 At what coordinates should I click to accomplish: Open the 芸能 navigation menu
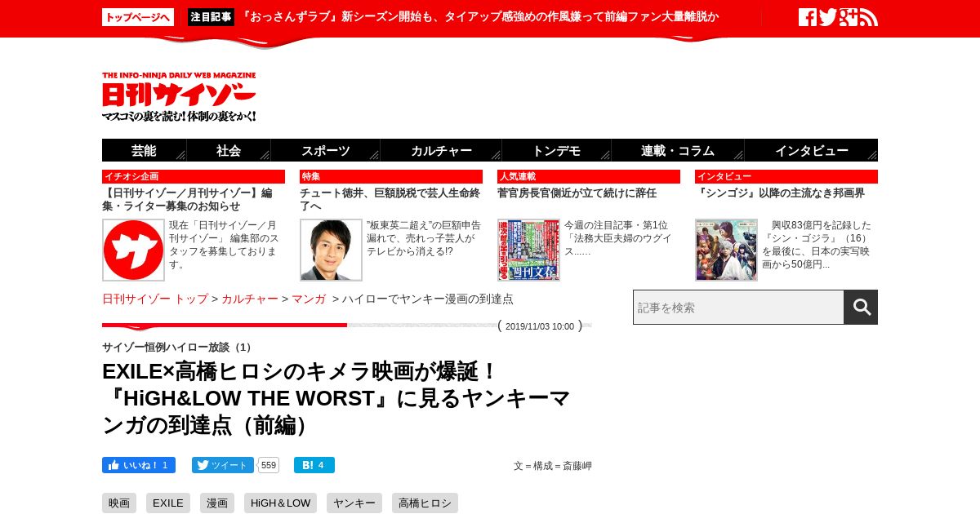pyautogui.click(x=144, y=150)
